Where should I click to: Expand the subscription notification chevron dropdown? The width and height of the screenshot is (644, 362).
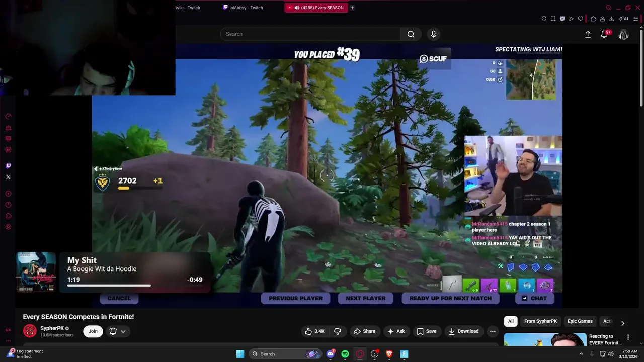tap(123, 331)
